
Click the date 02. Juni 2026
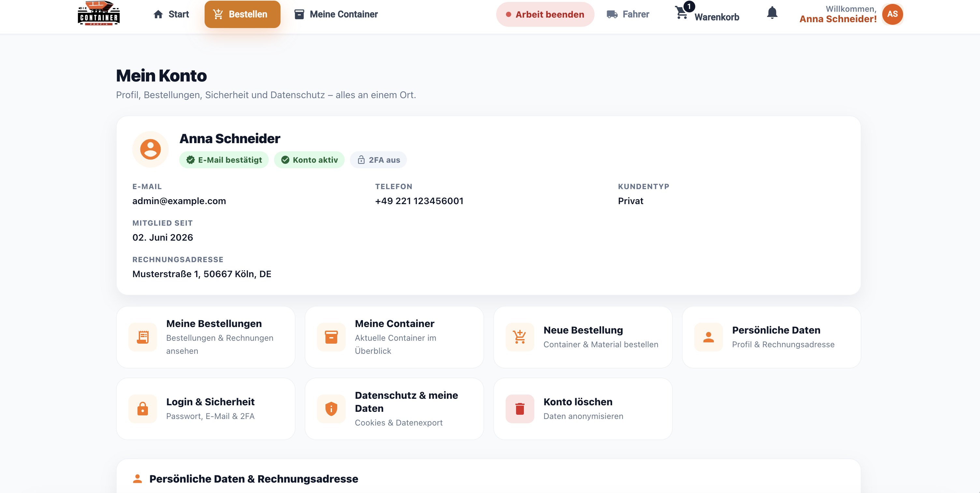163,237
